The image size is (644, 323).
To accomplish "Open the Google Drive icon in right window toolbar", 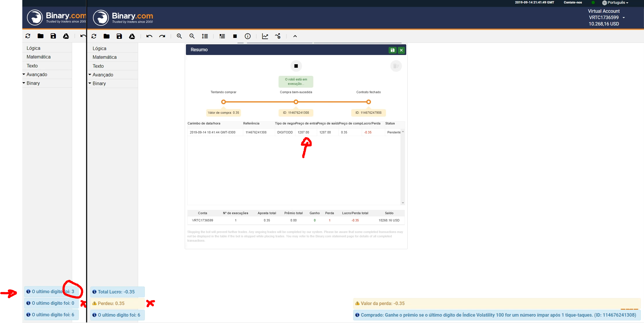I will coord(132,36).
